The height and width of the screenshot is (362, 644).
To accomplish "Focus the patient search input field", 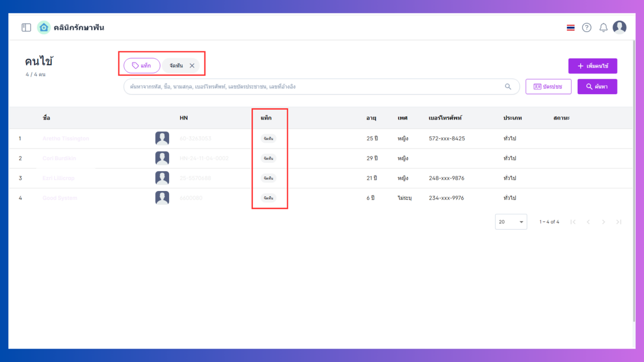I will pyautogui.click(x=322, y=86).
